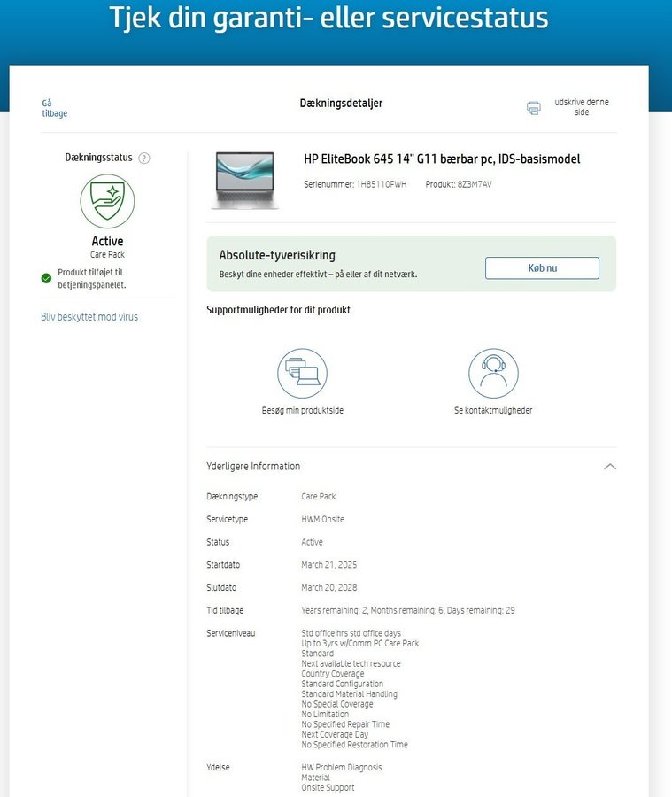Click the Care Pack text under Active
The height and width of the screenshot is (797, 672).
pyautogui.click(x=107, y=255)
